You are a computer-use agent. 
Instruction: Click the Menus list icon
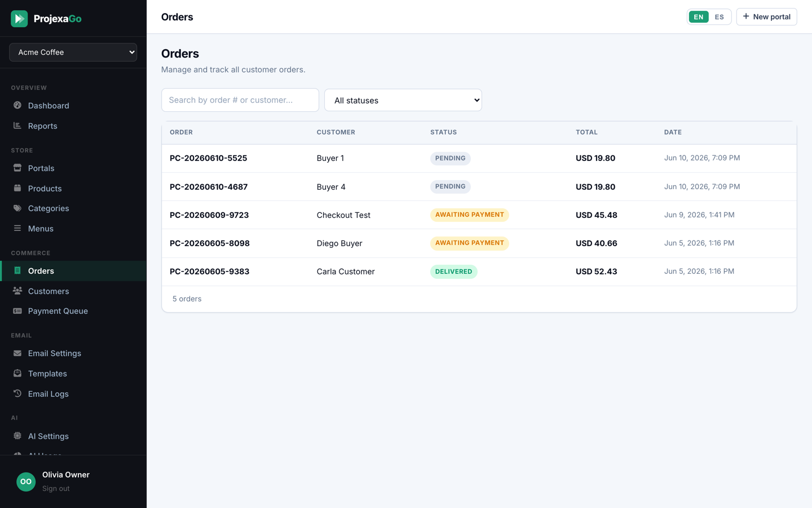point(17,229)
